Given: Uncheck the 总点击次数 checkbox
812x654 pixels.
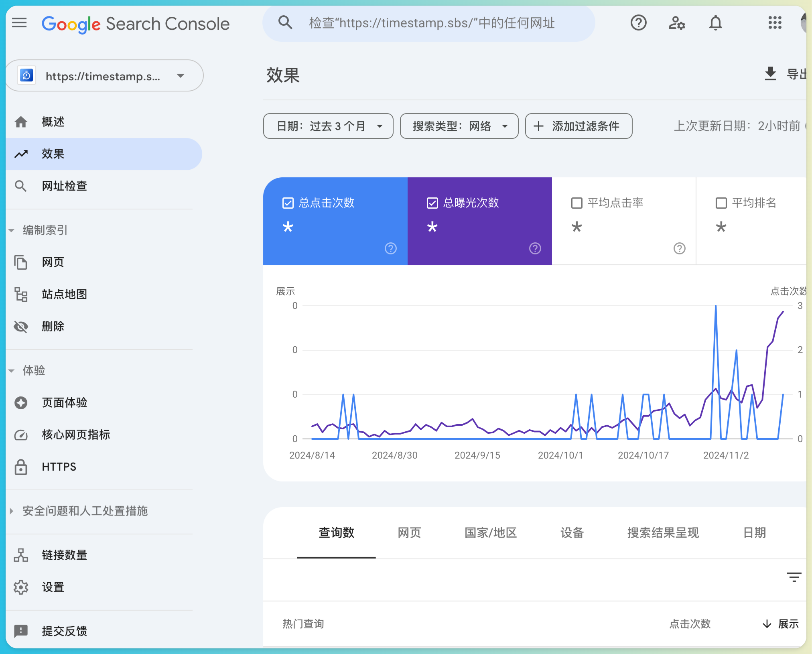Looking at the screenshot, I should click(x=288, y=203).
